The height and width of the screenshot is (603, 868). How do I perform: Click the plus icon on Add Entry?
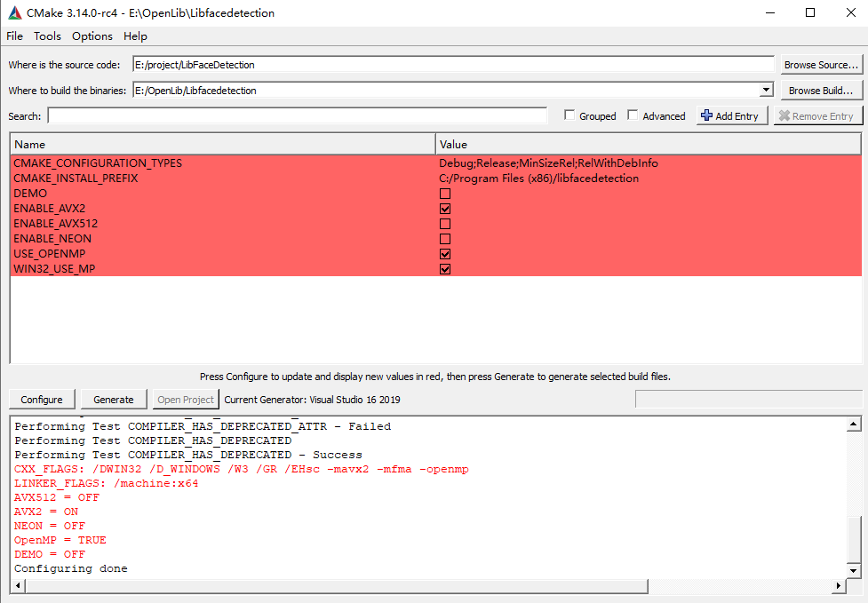point(706,115)
